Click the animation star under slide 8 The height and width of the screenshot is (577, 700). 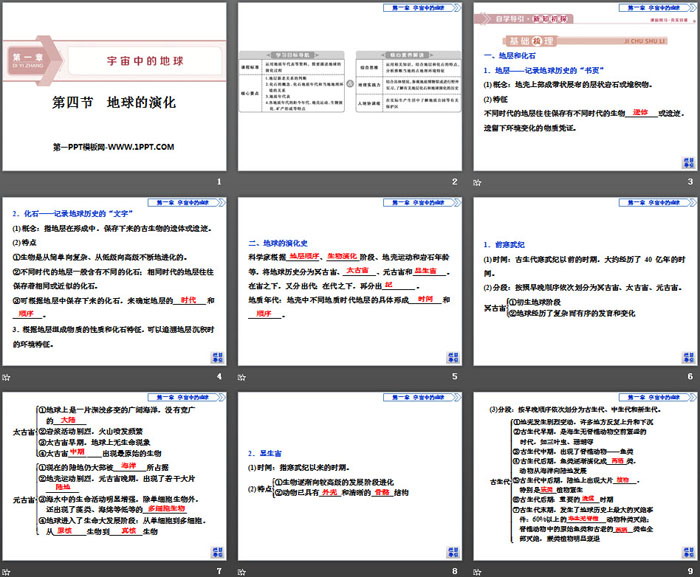click(x=241, y=571)
